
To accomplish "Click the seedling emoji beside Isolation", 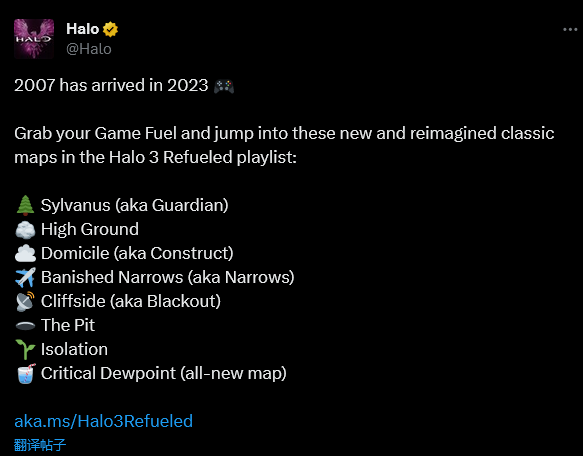I will 25,350.
